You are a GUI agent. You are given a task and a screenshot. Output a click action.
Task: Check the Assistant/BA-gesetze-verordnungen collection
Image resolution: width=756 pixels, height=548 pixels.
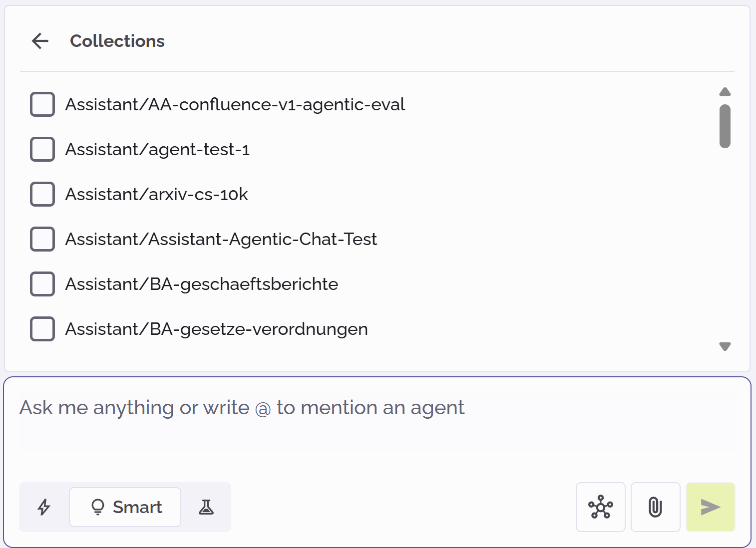tap(42, 329)
